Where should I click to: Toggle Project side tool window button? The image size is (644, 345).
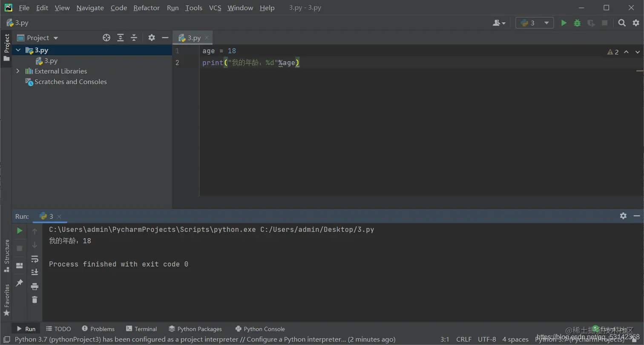click(x=6, y=47)
